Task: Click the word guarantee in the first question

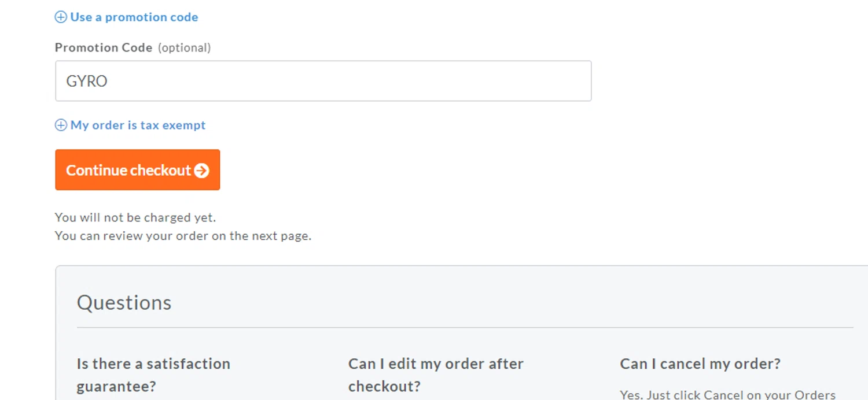Action: (x=116, y=386)
